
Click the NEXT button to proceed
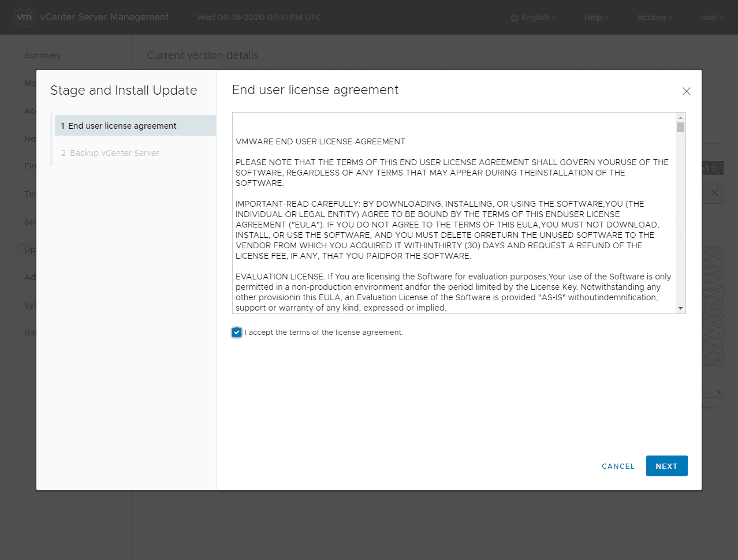(x=666, y=466)
